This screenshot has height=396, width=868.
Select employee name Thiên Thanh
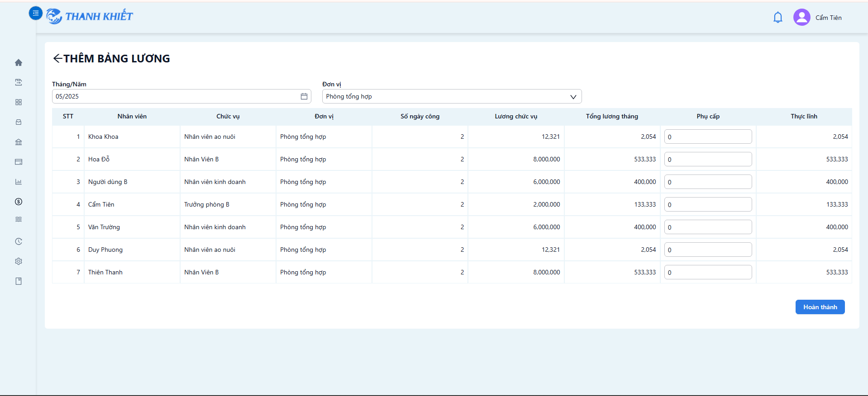(x=105, y=272)
